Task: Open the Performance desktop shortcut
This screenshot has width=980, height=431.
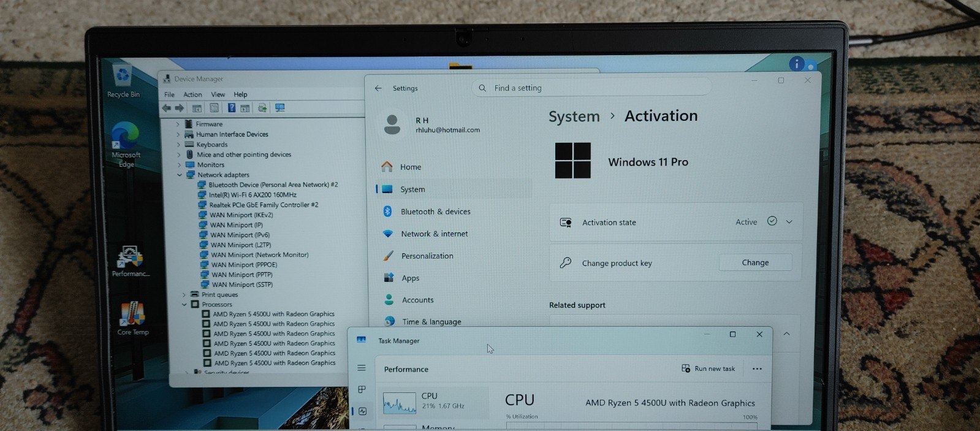Action: (131, 261)
